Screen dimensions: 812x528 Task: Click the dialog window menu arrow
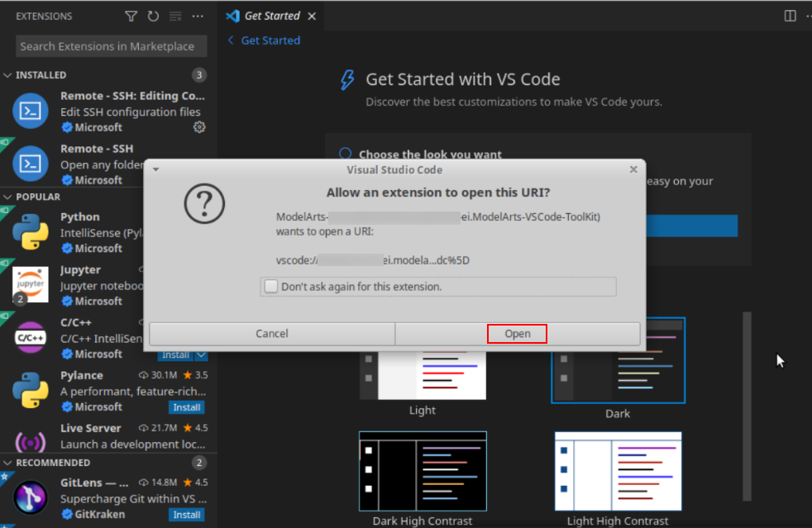pos(156,169)
